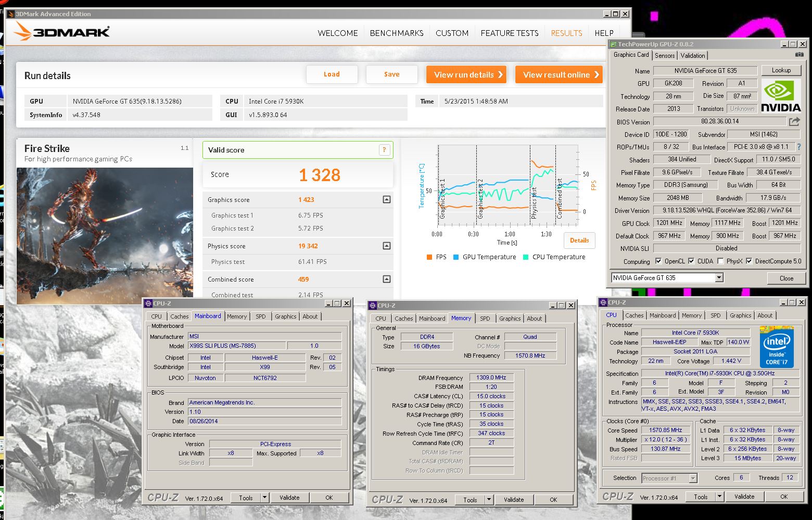Click the Score value 1 328
This screenshot has width=812, height=520.
pyautogui.click(x=320, y=175)
